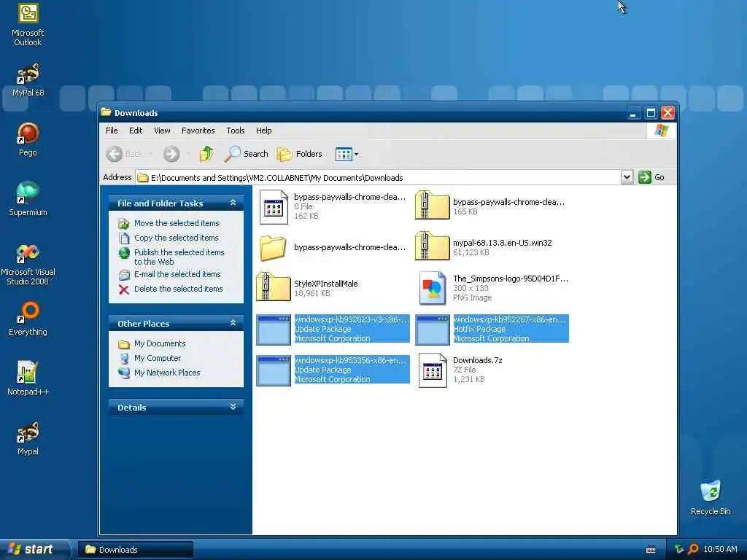This screenshot has height=560, width=747.
Task: Click the Go button by address bar
Action: pyautogui.click(x=651, y=177)
